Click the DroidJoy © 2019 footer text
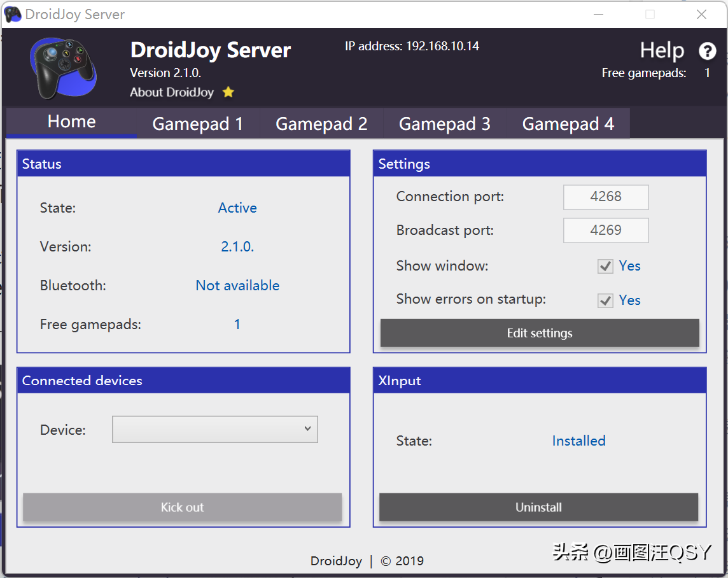 [x=367, y=561]
